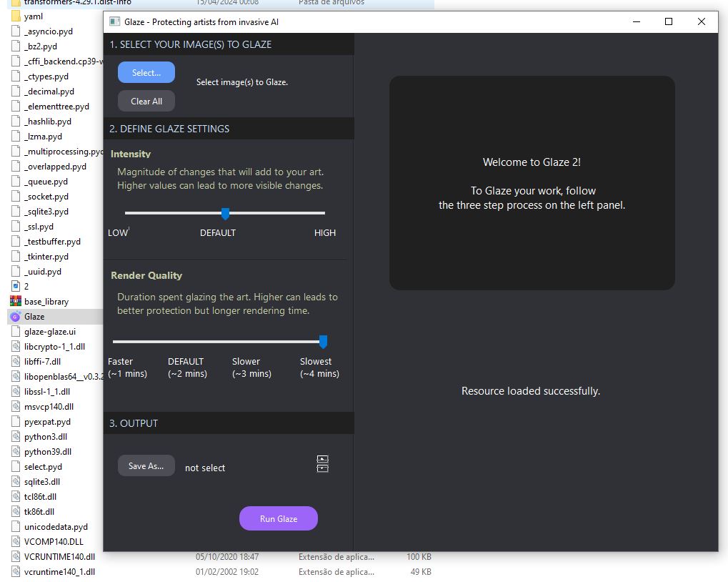
Task: Select _elementtree.pyd in Explorer list
Action: (x=56, y=107)
